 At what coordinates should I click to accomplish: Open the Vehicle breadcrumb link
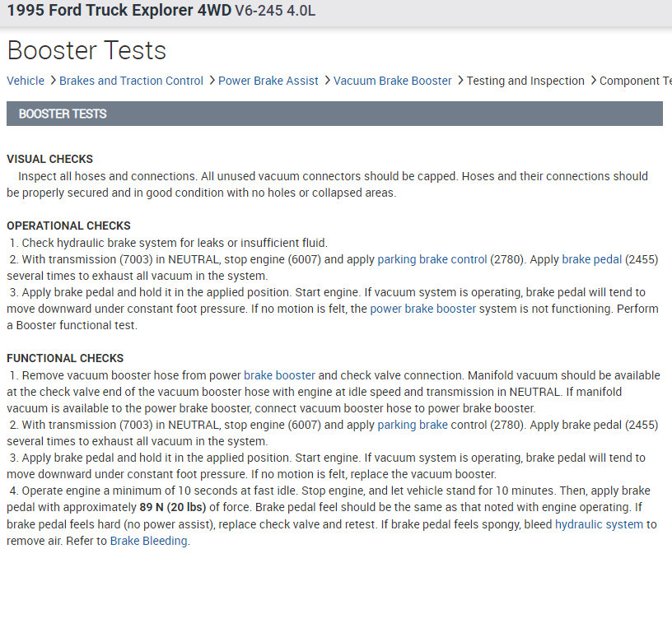pyautogui.click(x=26, y=81)
